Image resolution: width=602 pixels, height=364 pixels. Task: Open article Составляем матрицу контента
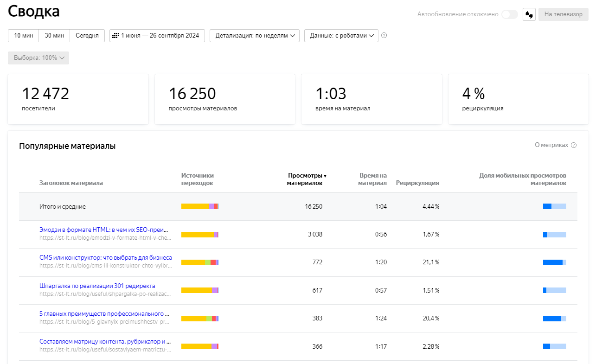click(x=105, y=342)
